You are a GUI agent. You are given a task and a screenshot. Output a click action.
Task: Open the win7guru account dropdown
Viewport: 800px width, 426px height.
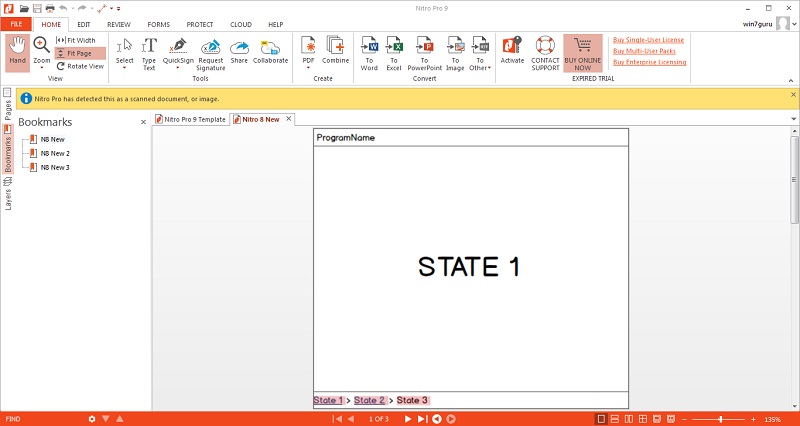click(795, 24)
